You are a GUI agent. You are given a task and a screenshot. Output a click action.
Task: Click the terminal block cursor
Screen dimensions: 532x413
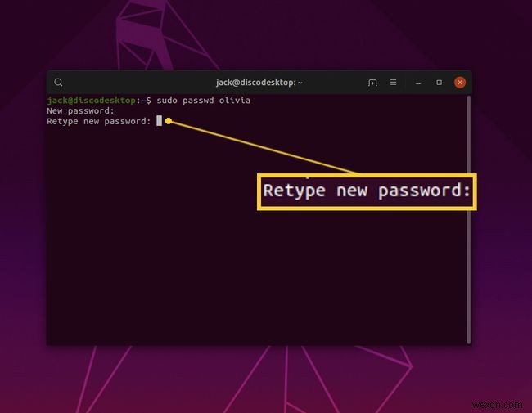pyautogui.click(x=159, y=121)
